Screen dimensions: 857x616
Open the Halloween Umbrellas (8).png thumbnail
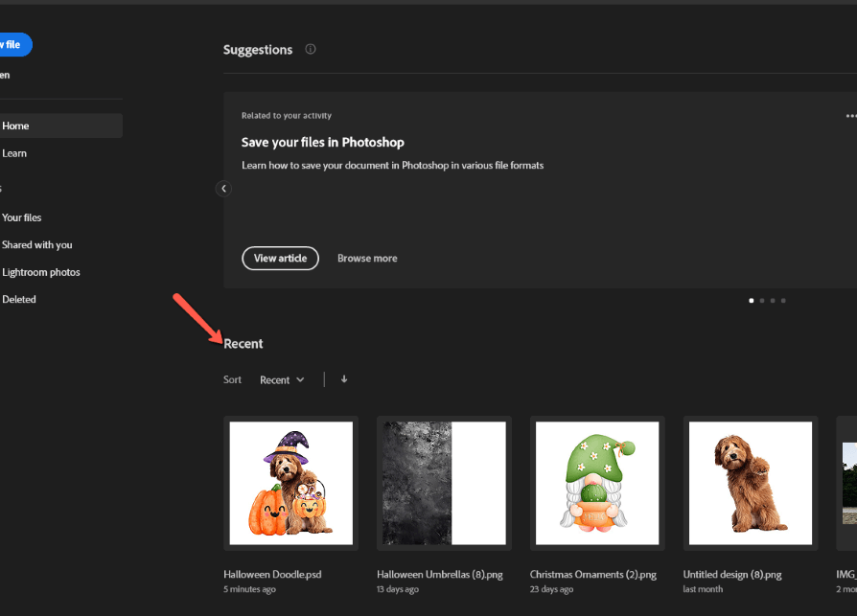(444, 483)
